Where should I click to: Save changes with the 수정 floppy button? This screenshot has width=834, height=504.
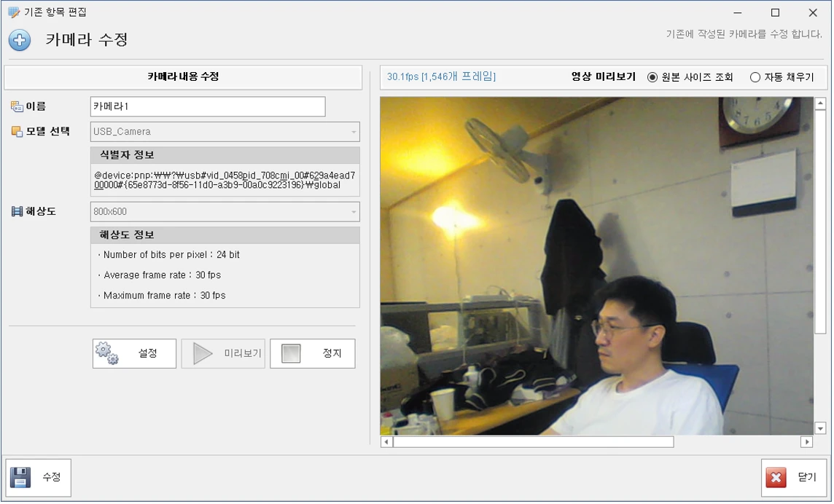point(39,478)
